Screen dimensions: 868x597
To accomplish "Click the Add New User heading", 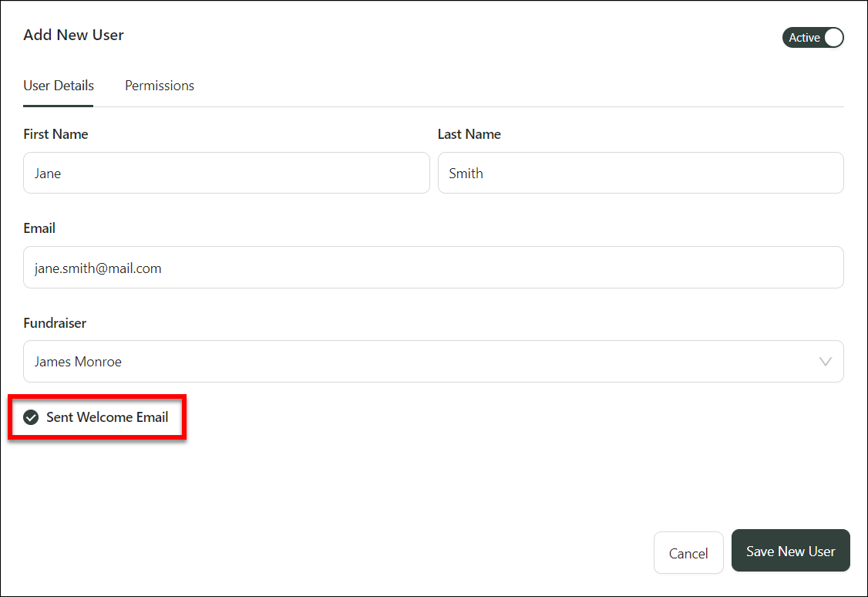I will pyautogui.click(x=73, y=35).
